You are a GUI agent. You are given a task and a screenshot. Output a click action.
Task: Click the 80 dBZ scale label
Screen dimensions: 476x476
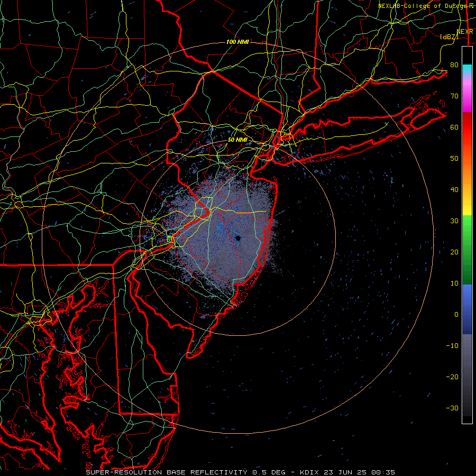pyautogui.click(x=454, y=65)
